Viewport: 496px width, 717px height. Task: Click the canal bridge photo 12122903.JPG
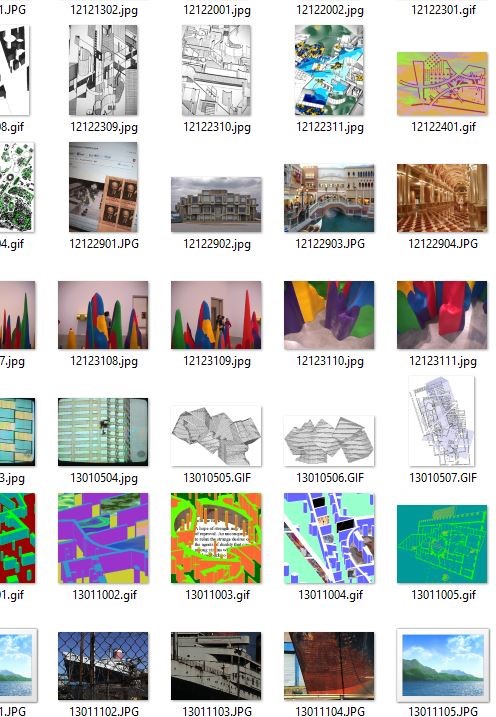pos(329,198)
